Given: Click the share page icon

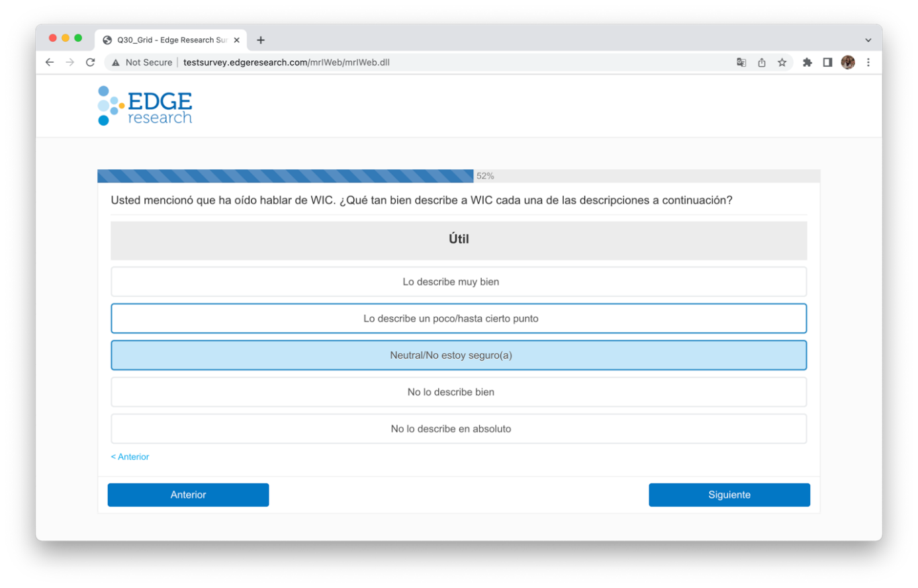Looking at the screenshot, I should 762,62.
